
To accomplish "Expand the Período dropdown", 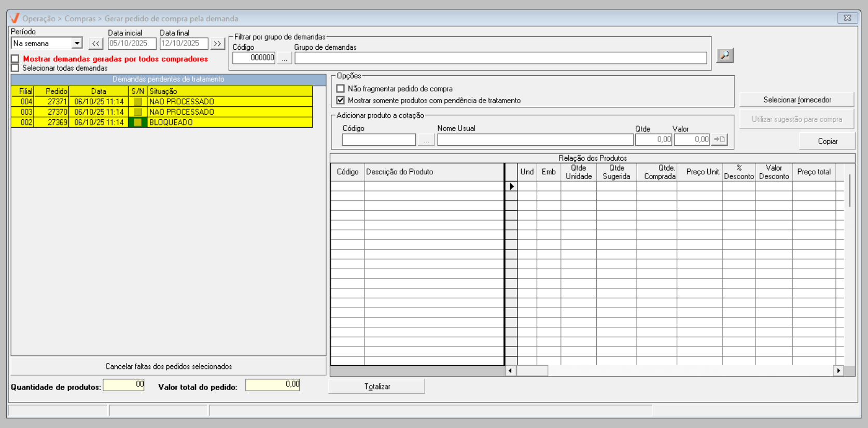I will coord(77,44).
